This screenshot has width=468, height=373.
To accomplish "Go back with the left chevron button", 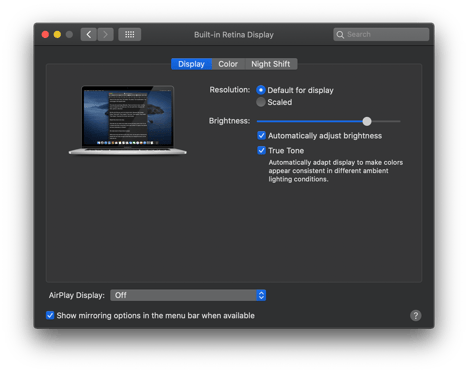I will 89,34.
